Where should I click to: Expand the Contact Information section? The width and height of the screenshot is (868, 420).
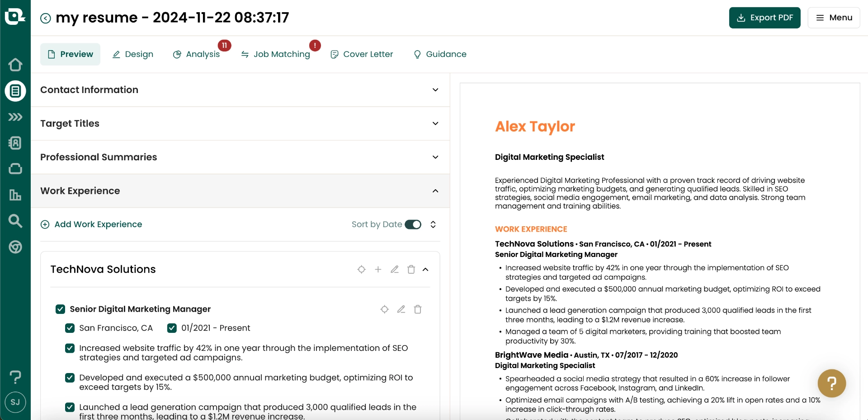pos(240,90)
